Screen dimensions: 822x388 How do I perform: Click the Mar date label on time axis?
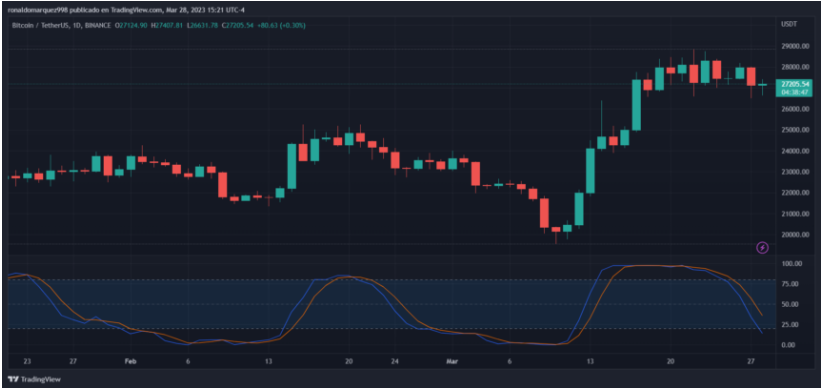click(x=452, y=361)
